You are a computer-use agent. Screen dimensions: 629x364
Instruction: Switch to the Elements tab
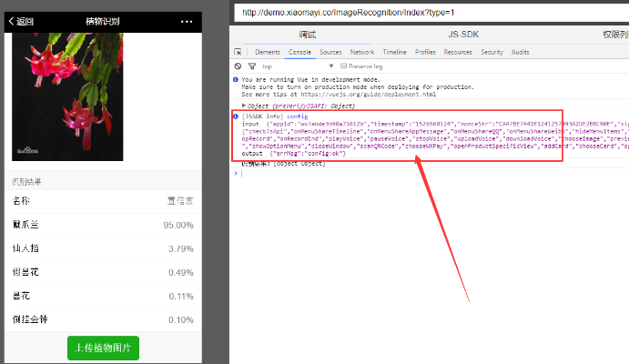coord(268,52)
